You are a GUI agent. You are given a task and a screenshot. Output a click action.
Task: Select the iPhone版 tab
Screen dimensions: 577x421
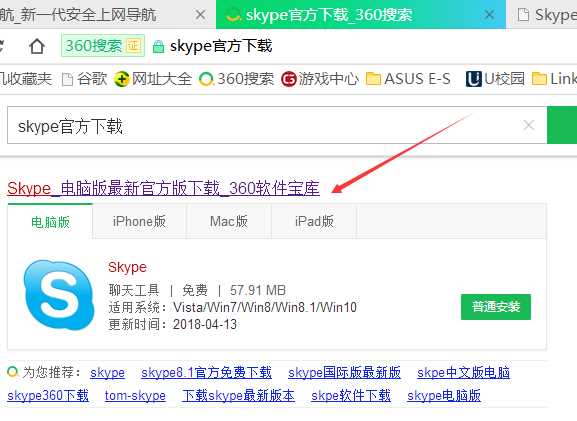139,222
